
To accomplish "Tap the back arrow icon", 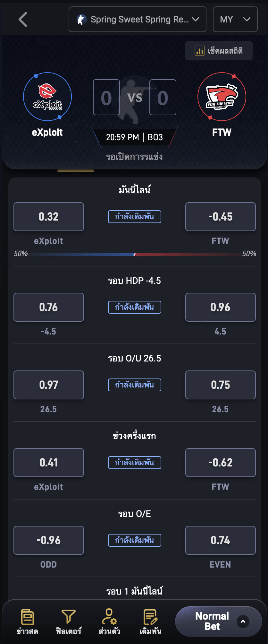I will (x=23, y=20).
